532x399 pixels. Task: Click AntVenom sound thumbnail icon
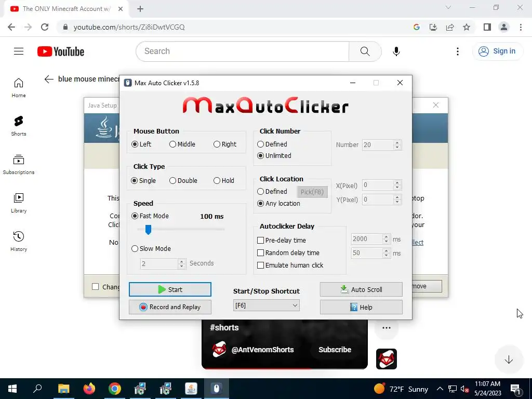pyautogui.click(x=387, y=359)
